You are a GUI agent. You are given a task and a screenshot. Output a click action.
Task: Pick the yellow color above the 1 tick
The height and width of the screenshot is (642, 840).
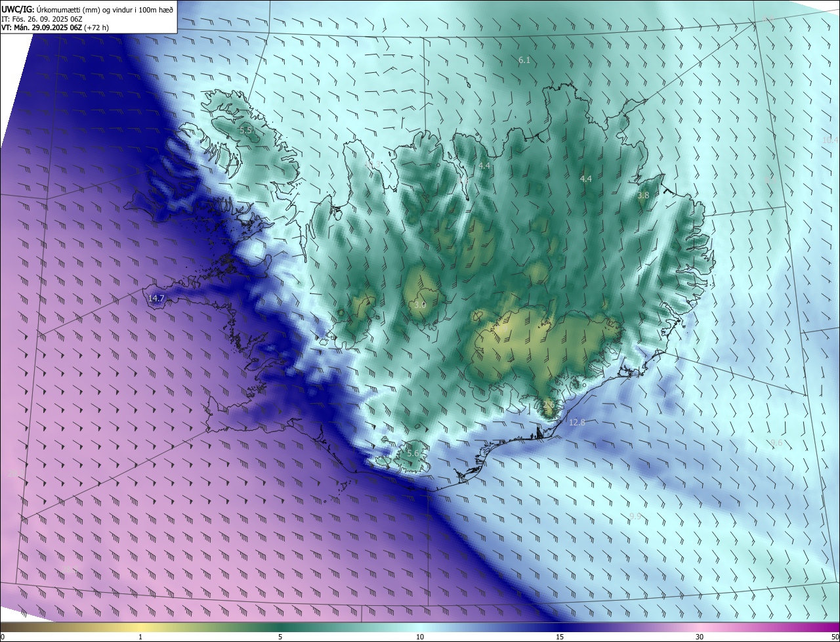pyautogui.click(x=140, y=627)
